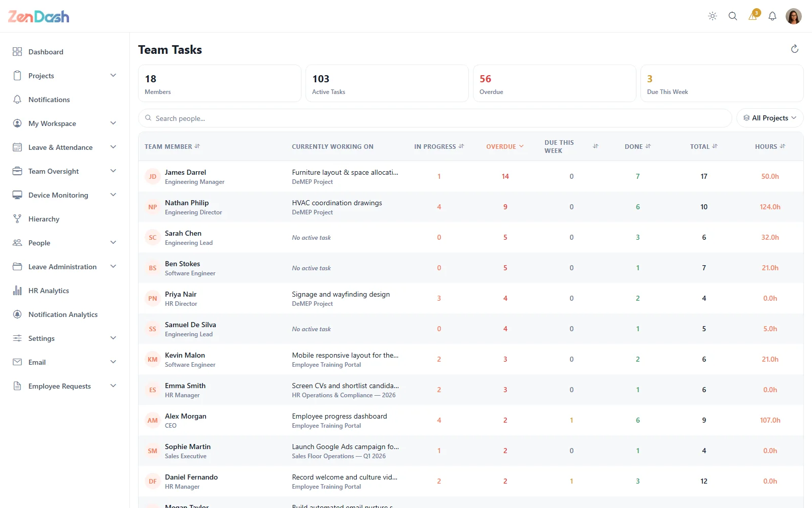Screen dimensions: 812x508
Task: Click the Email envelope icon
Action: click(17, 362)
